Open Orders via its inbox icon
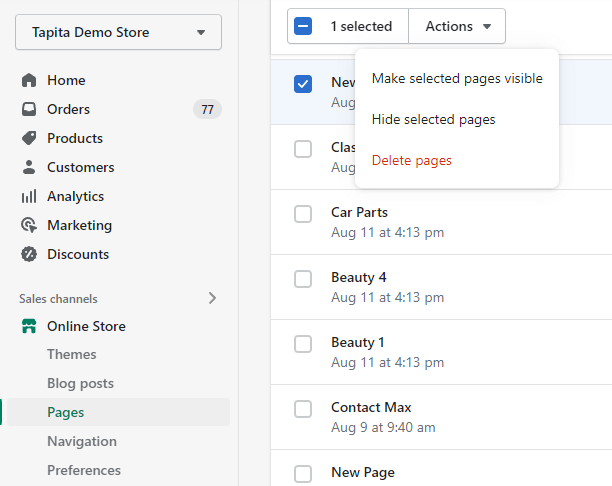The width and height of the screenshot is (612, 486). pyautogui.click(x=29, y=109)
